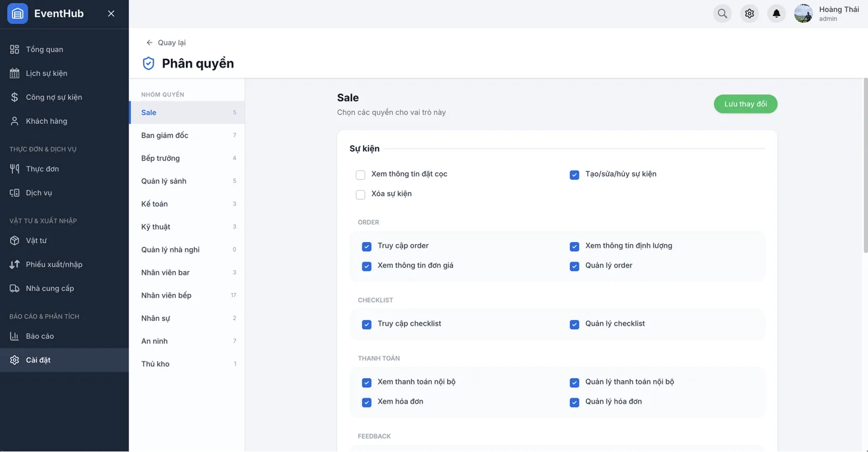This screenshot has width=868, height=452.
Task: Uncheck Xem hóa đơn checkbox
Action: tap(367, 402)
